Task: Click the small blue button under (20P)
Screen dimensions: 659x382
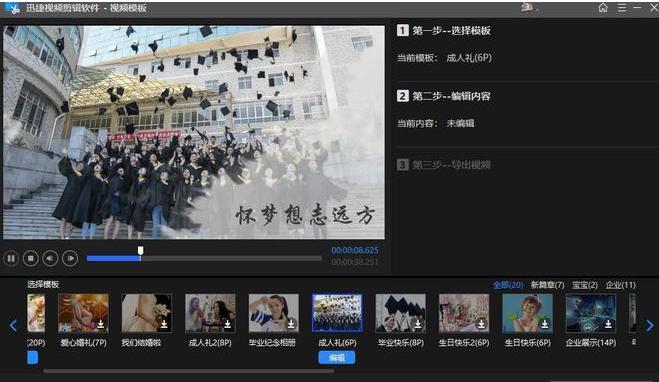Action: (x=32, y=358)
